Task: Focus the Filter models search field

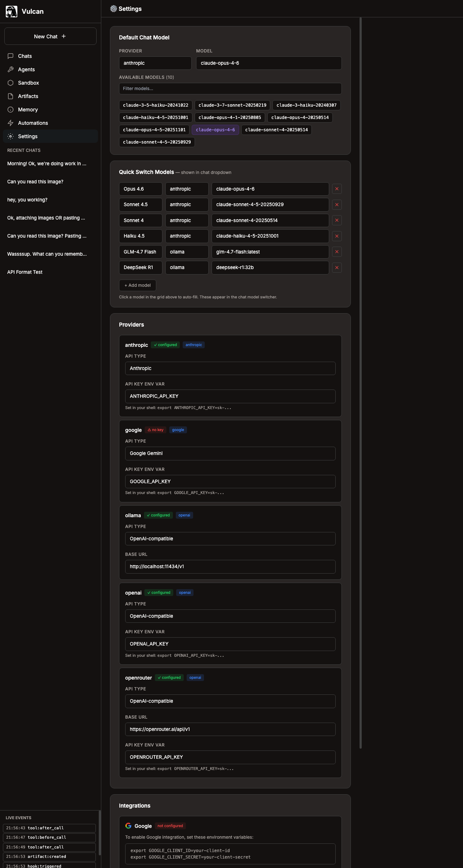Action: [230, 89]
